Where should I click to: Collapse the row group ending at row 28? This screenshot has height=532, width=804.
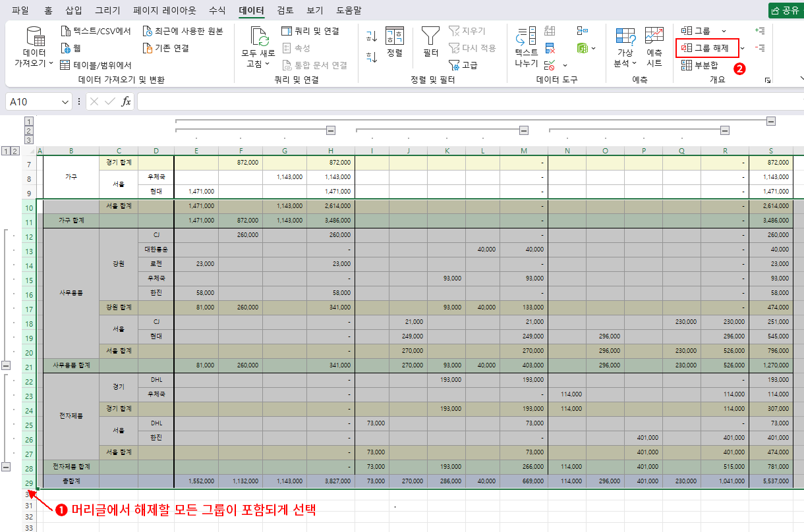[x=6, y=466]
